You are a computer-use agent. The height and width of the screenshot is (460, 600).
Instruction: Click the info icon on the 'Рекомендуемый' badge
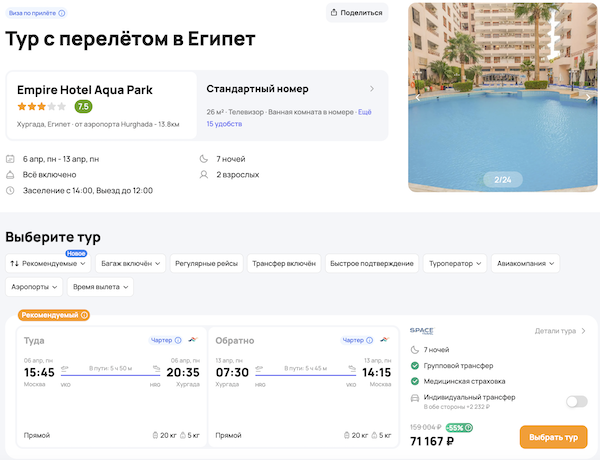point(84,315)
